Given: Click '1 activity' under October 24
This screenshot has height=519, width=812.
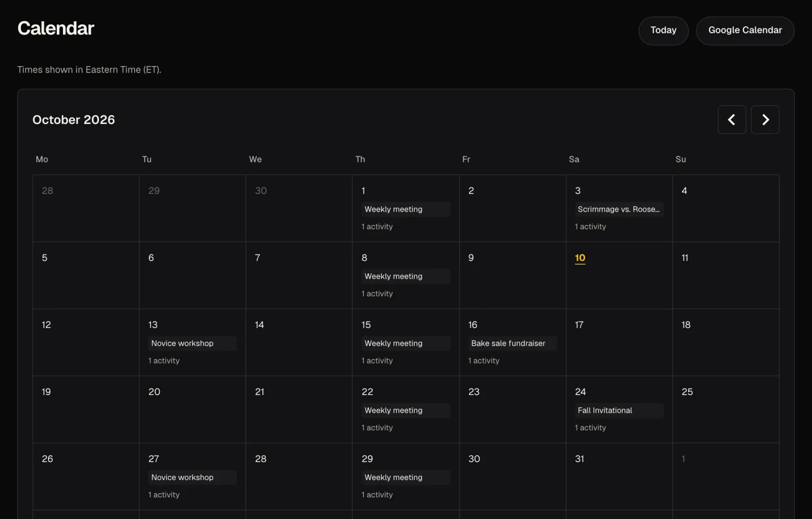Looking at the screenshot, I should [x=590, y=428].
